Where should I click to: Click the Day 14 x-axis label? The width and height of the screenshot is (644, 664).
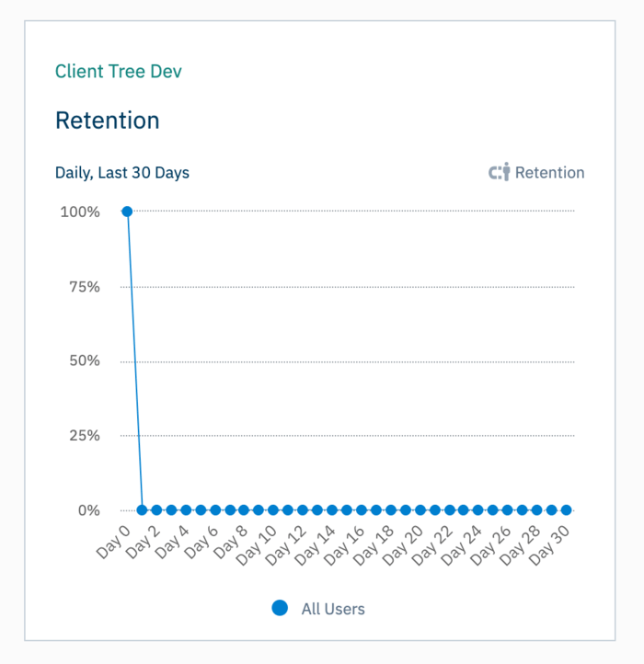click(316, 544)
